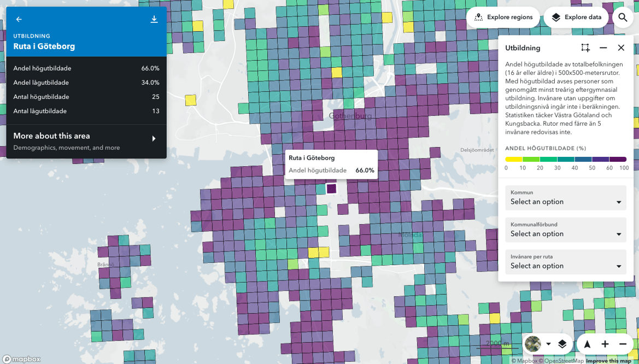Open the Kommunalförbund dropdown

pyautogui.click(x=566, y=230)
